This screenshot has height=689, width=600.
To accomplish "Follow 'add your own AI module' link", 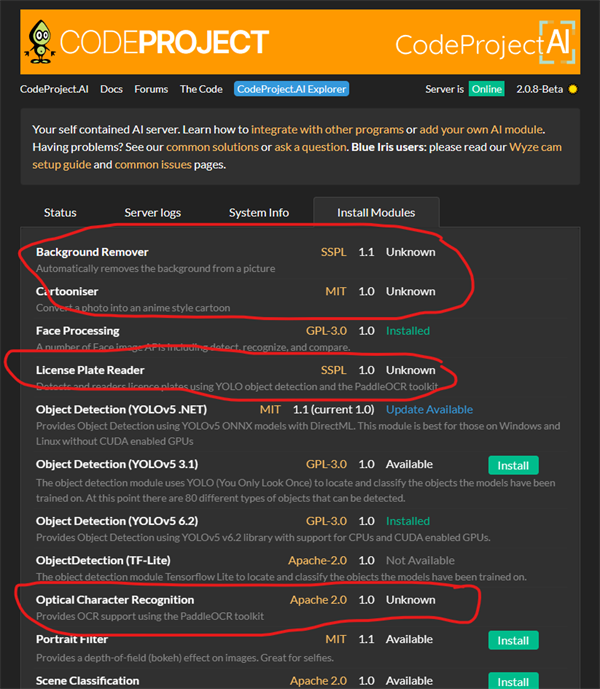I will (481, 130).
